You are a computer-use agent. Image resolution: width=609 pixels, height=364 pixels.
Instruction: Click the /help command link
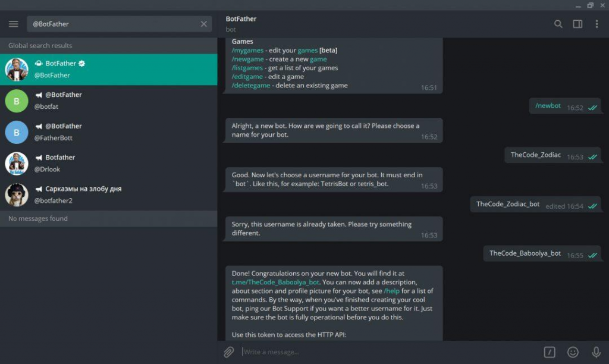click(391, 291)
